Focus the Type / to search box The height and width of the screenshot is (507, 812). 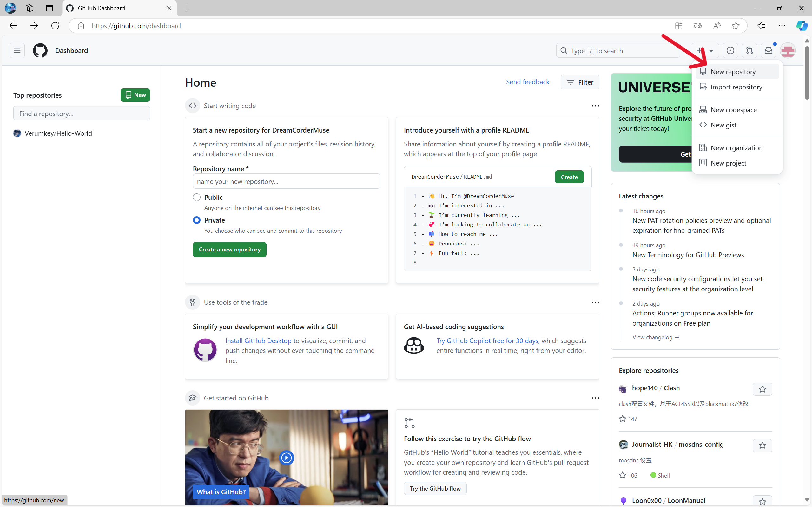[x=618, y=51]
